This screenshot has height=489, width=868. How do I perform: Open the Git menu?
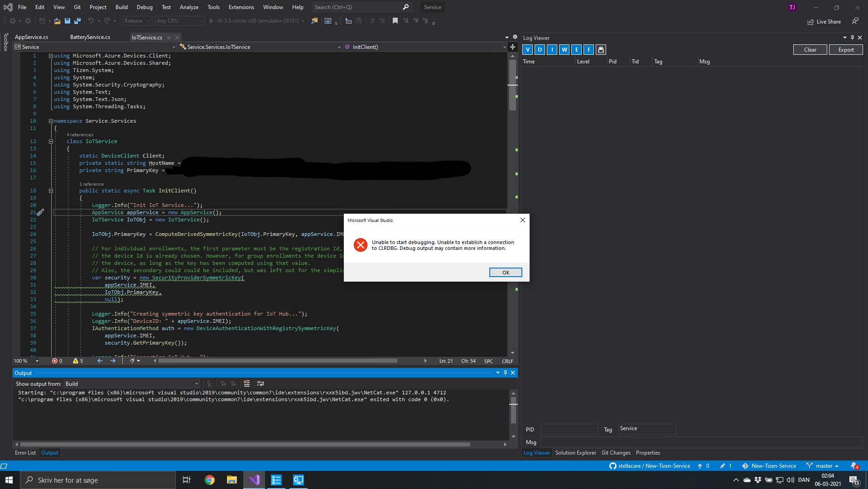(x=77, y=7)
